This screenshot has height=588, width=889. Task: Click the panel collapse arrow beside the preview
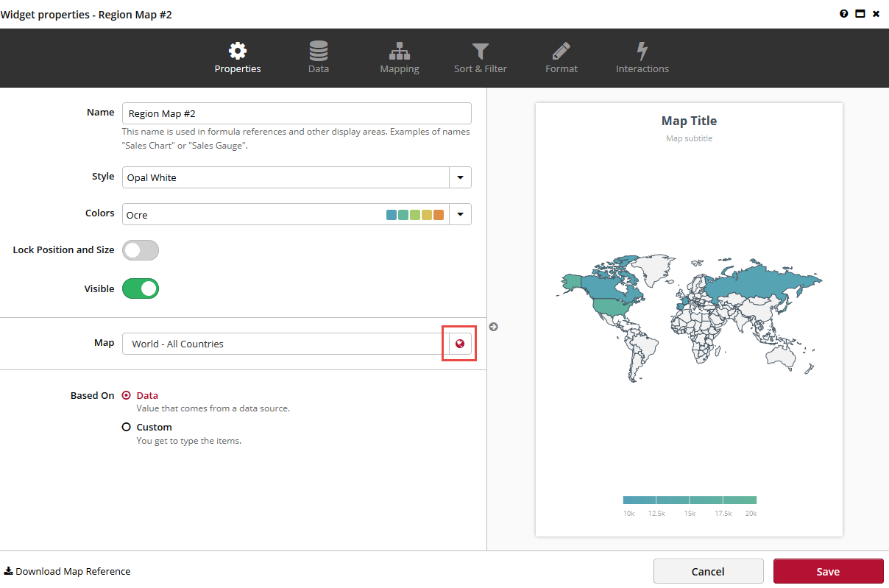click(x=493, y=327)
